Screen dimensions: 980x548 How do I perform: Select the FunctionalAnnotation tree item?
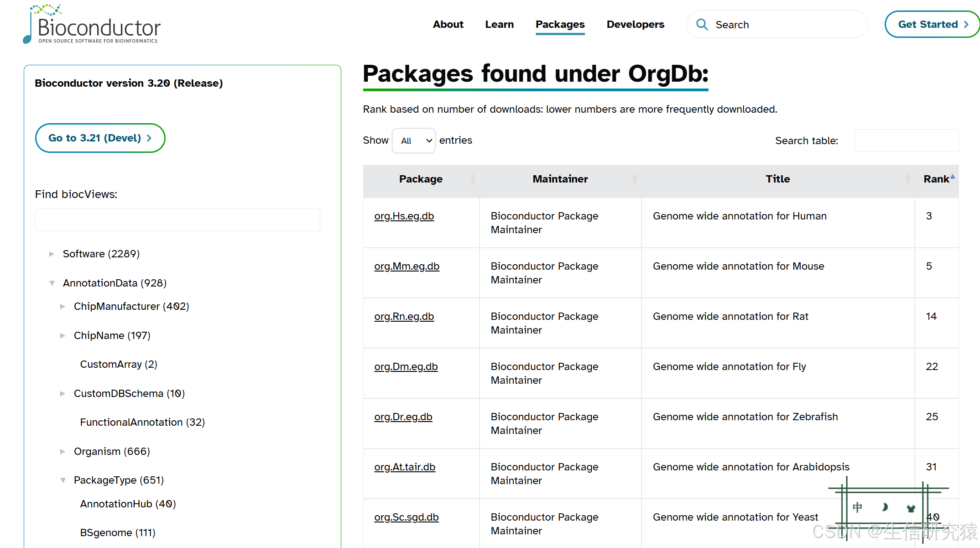142,423
